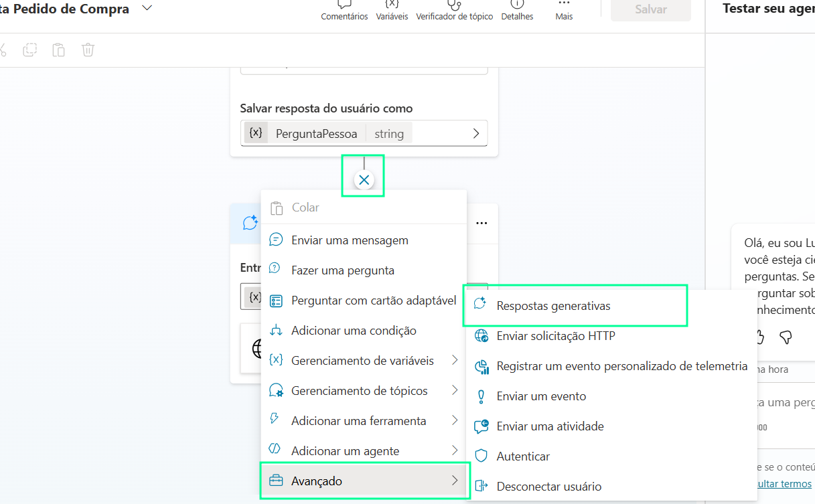Image resolution: width=815 pixels, height=504 pixels.
Task: Cut the node with the scissors icon
Action: coord(3,50)
